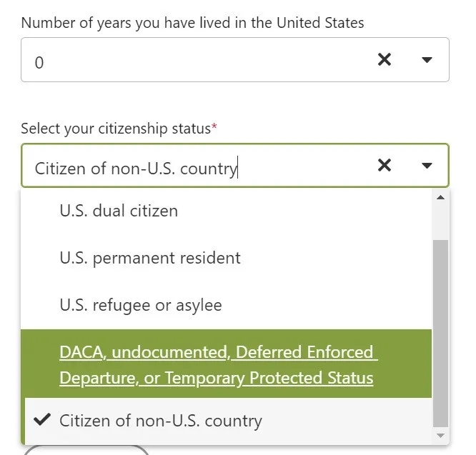Clear the years lived field value
This screenshot has height=455, width=476.
[384, 60]
